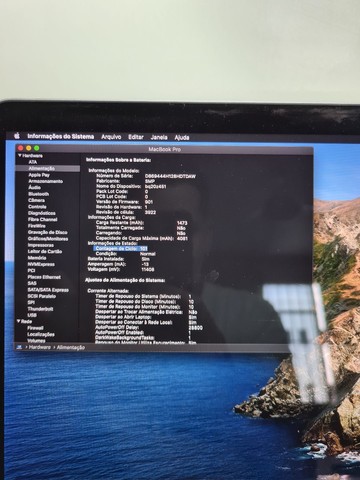Image resolution: width=360 pixels, height=480 pixels.
Task: Open the Editar menu
Action: tap(136, 137)
